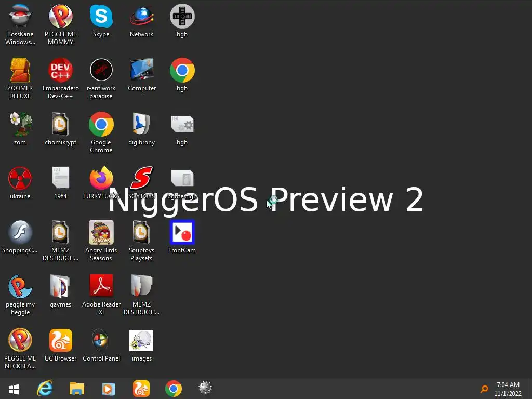The image size is (532, 399).
Task: Click the spiky gear taskbar icon
Action: [205, 388]
